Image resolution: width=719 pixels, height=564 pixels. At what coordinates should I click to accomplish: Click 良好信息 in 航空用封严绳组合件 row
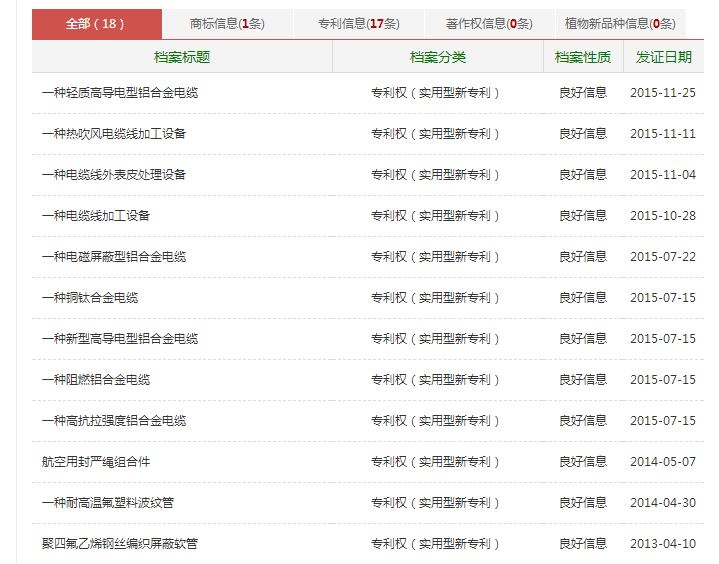[x=583, y=462]
